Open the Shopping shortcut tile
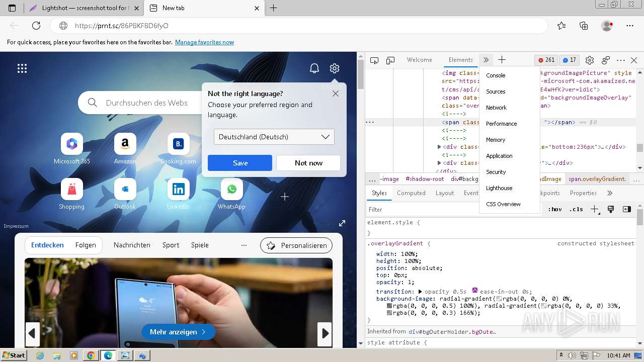This screenshot has height=362, width=644. 72,194
